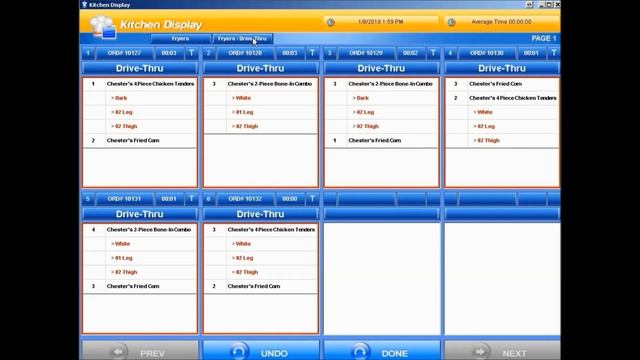The height and width of the screenshot is (360, 640).
Task: Click the clock icon beside Average Time
Action: tap(451, 22)
